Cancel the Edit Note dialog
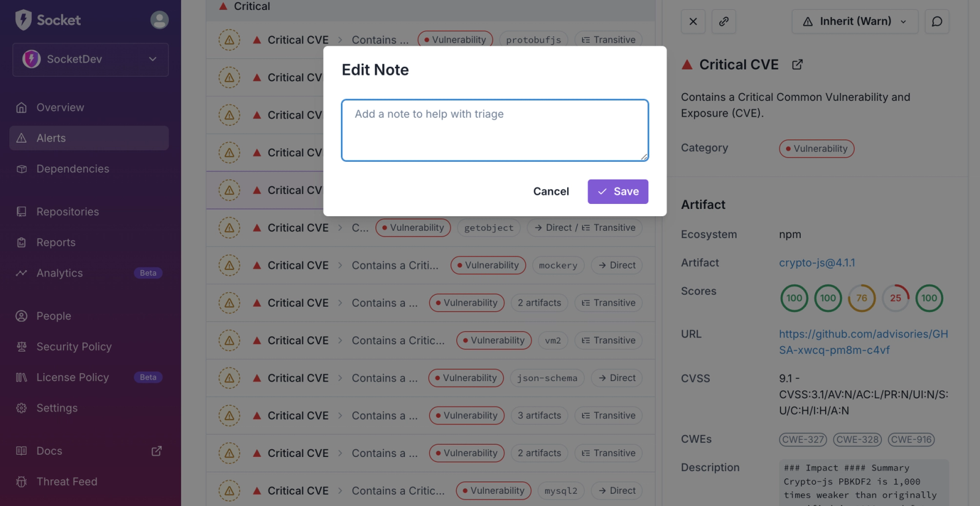The height and width of the screenshot is (506, 980). (x=551, y=192)
